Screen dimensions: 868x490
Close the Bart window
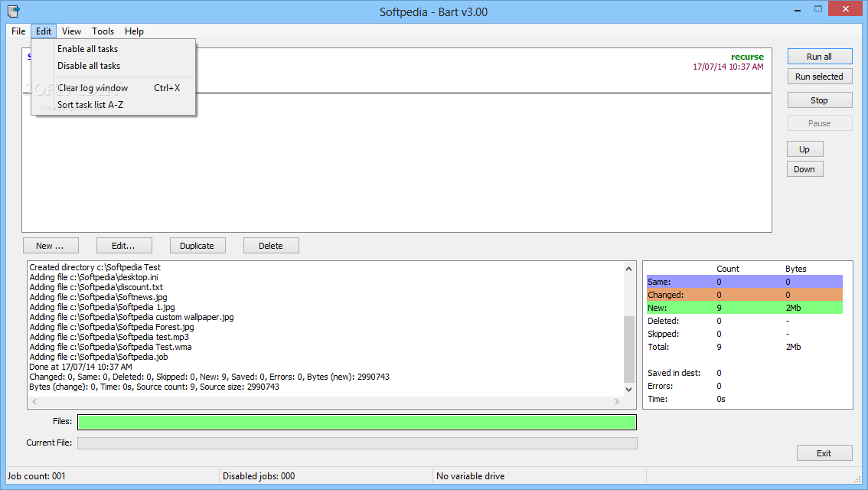(845, 9)
